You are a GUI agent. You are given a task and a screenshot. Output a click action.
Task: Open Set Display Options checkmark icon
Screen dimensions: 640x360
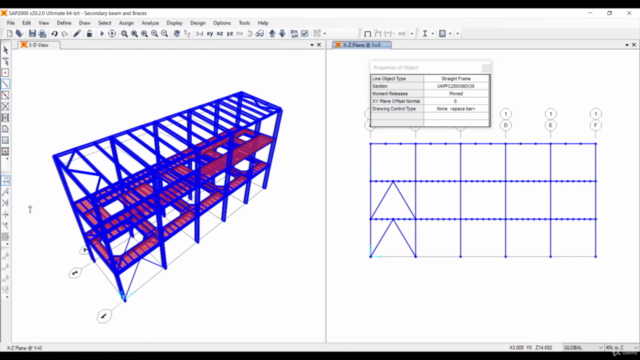(x=304, y=34)
